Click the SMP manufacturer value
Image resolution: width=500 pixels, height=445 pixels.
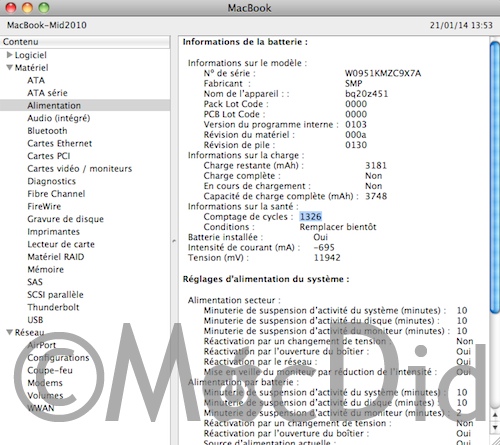[353, 83]
